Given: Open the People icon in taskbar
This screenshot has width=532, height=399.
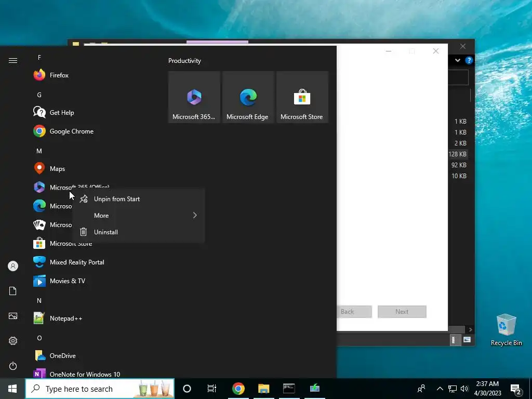Looking at the screenshot, I should (421, 389).
